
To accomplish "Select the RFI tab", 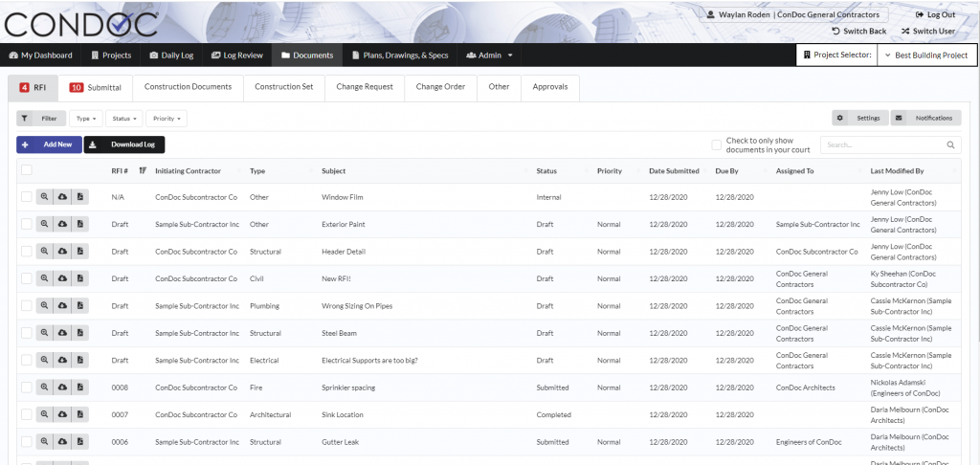I will click(x=33, y=88).
